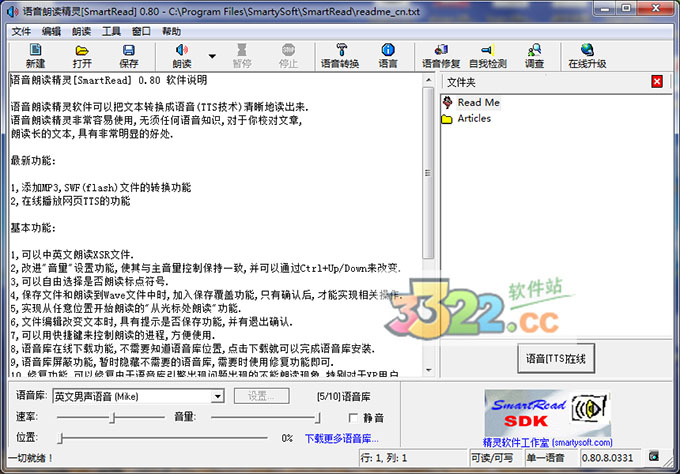Open 精灵软件工作室 (smartysoft.com) link

coord(547,442)
